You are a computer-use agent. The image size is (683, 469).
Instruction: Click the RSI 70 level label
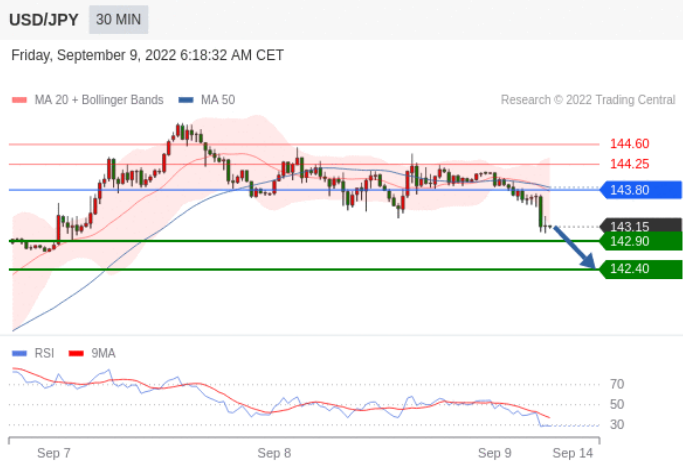pyautogui.click(x=617, y=384)
